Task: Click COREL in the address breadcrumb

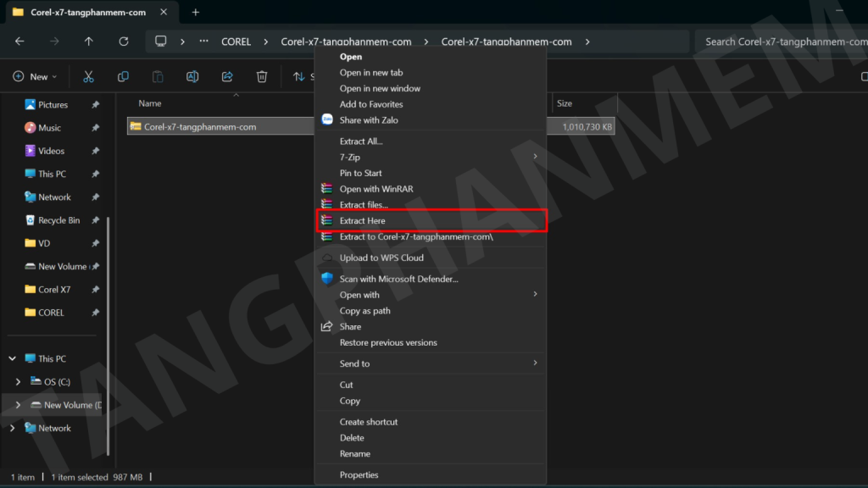Action: pos(236,42)
